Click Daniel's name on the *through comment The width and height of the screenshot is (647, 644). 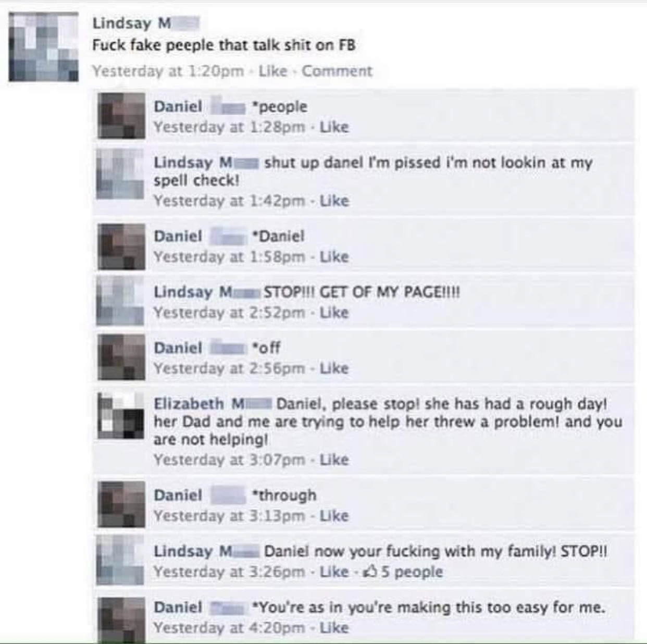[178, 495]
